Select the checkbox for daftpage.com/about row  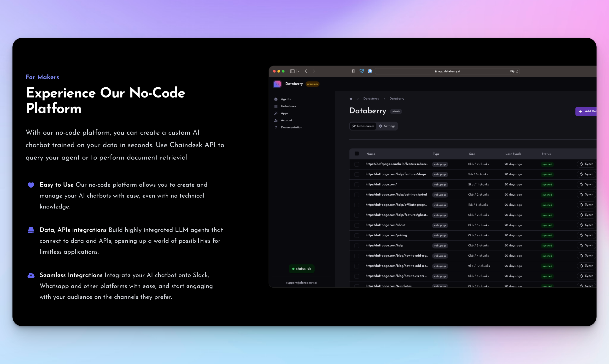[357, 225]
